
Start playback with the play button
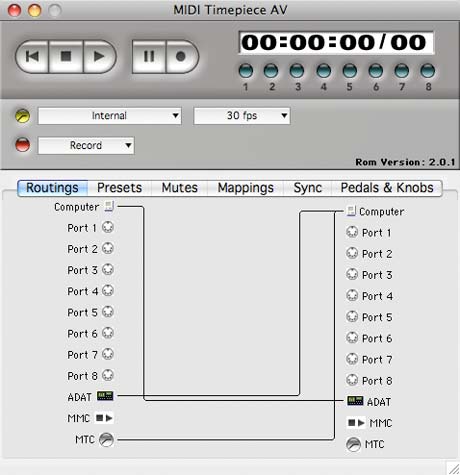[99, 56]
